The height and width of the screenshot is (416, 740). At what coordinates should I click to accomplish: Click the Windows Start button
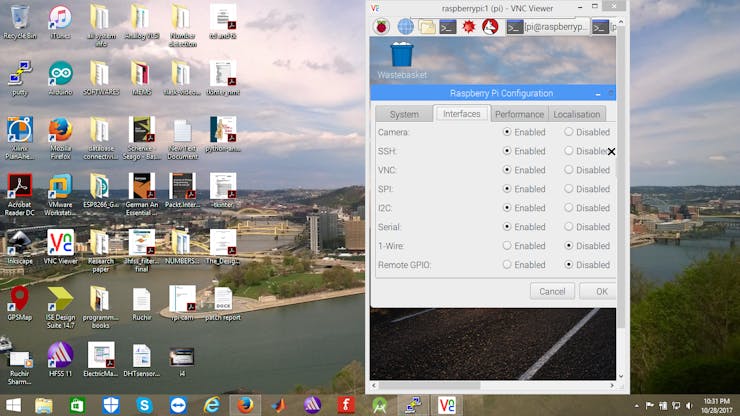(x=13, y=405)
